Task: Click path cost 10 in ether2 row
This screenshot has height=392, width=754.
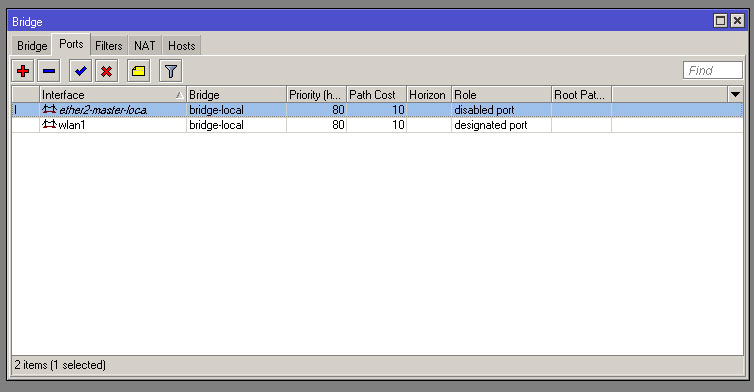Action: 398,110
